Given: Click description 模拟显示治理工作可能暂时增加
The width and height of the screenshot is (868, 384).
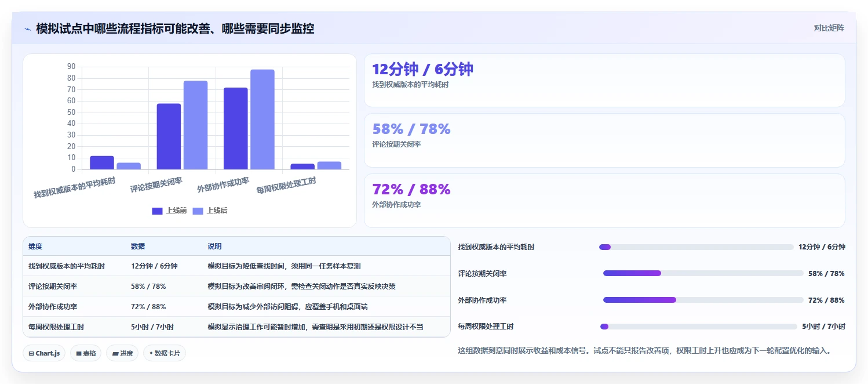Looking at the screenshot, I should coord(315,327).
